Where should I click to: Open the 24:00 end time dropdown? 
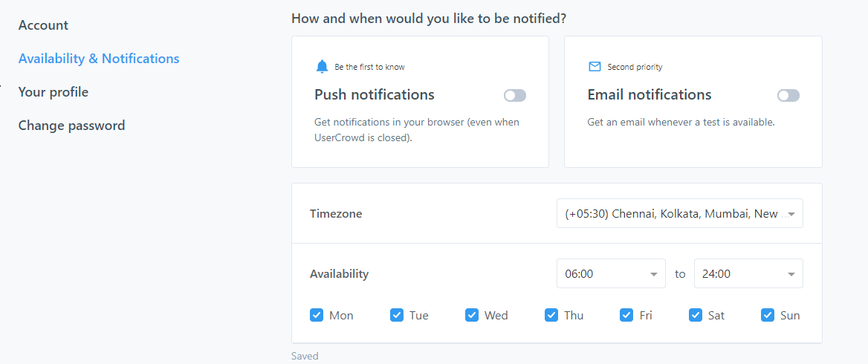coord(748,273)
